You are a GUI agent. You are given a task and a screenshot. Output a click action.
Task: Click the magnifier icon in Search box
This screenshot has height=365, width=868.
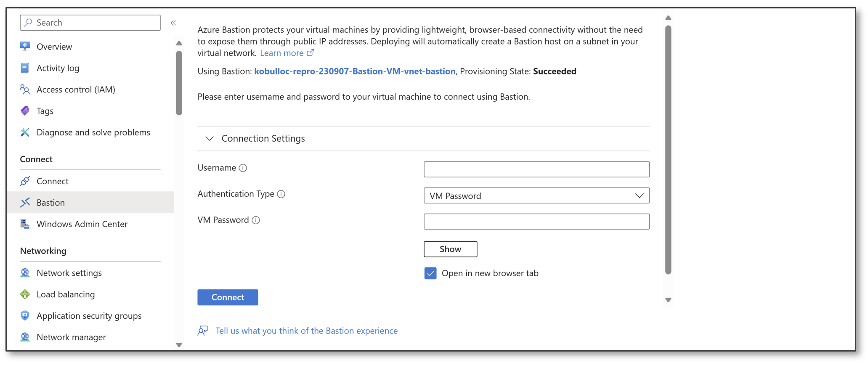(28, 22)
